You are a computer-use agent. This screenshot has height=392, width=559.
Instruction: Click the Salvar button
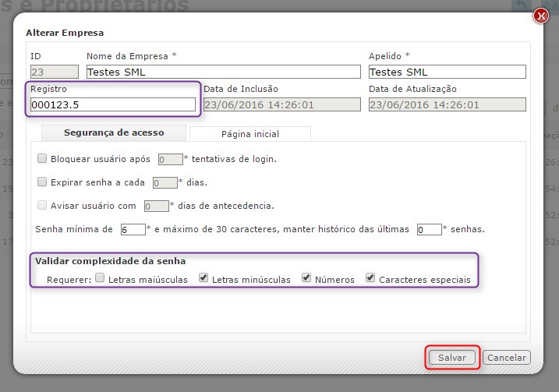[x=451, y=358]
